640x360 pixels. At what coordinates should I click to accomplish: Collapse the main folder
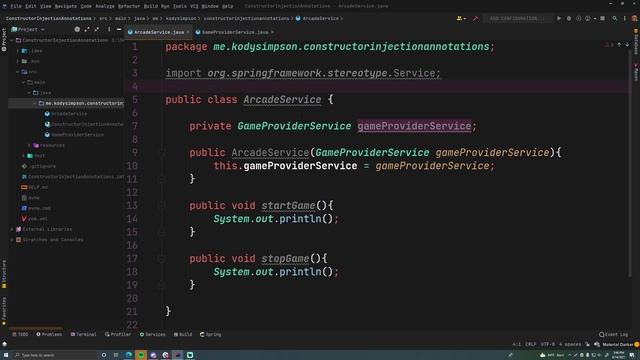click(24, 82)
